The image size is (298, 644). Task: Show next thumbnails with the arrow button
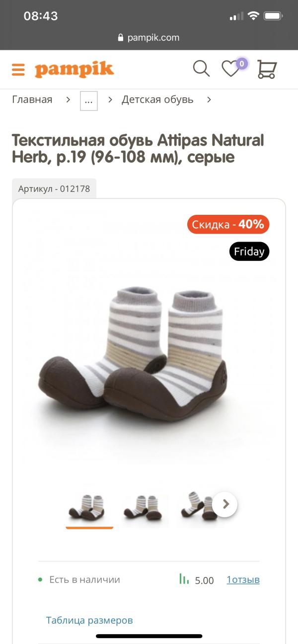click(225, 505)
